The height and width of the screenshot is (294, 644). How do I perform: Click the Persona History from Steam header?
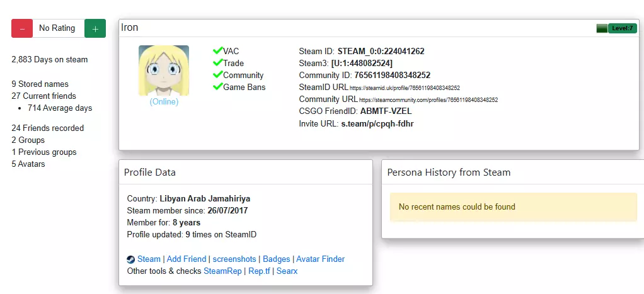[x=449, y=172]
